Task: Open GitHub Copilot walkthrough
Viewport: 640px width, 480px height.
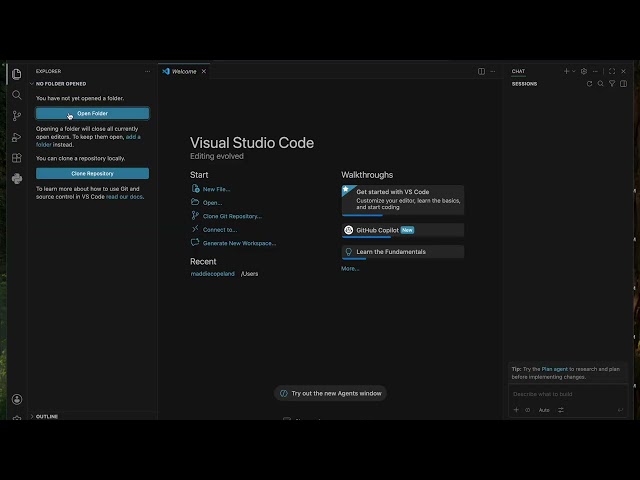Action: point(402,230)
